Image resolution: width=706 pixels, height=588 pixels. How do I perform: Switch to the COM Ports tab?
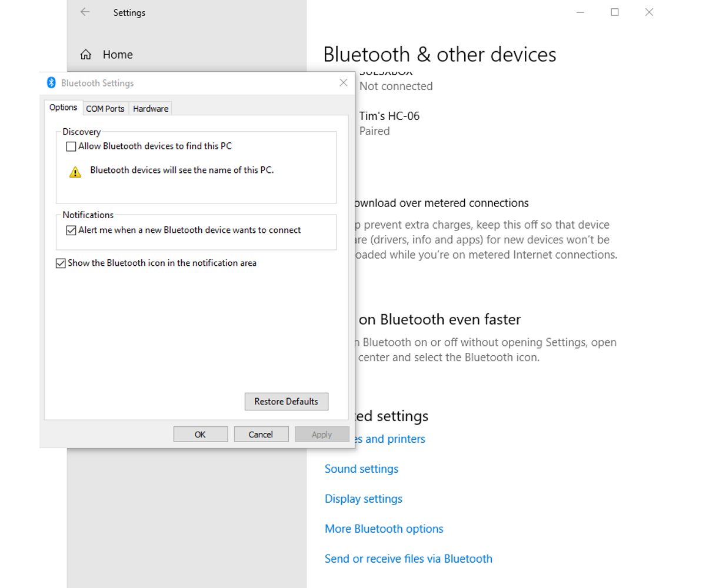[x=105, y=108]
